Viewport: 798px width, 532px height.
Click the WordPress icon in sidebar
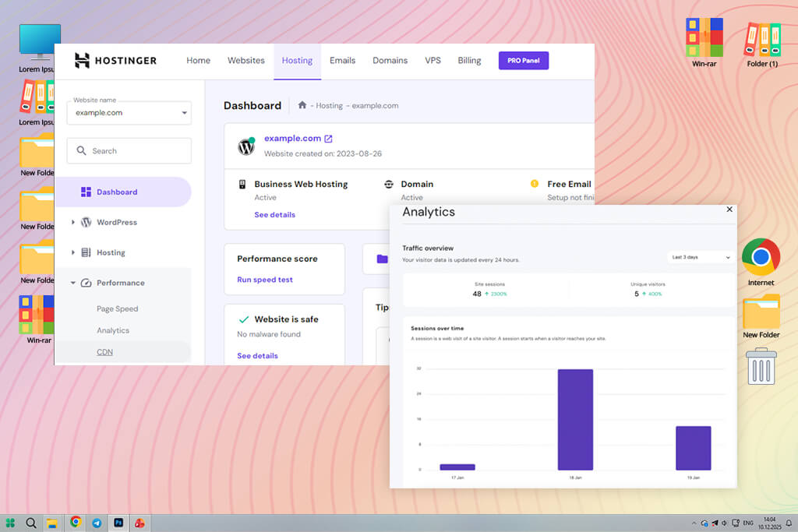click(x=87, y=222)
